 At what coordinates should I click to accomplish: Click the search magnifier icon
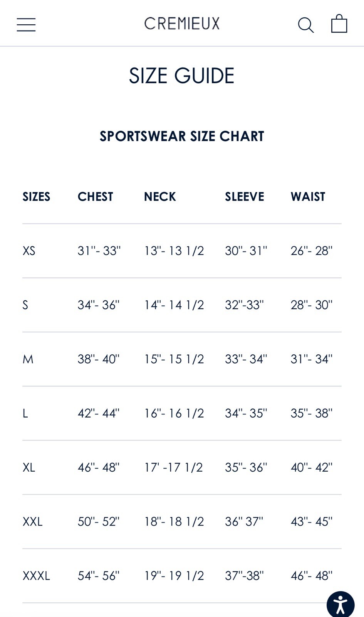pyautogui.click(x=306, y=25)
